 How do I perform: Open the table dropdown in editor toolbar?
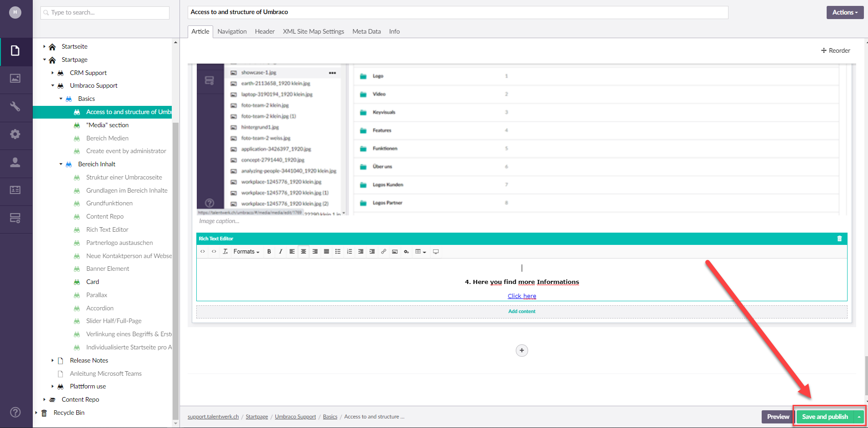pos(420,252)
